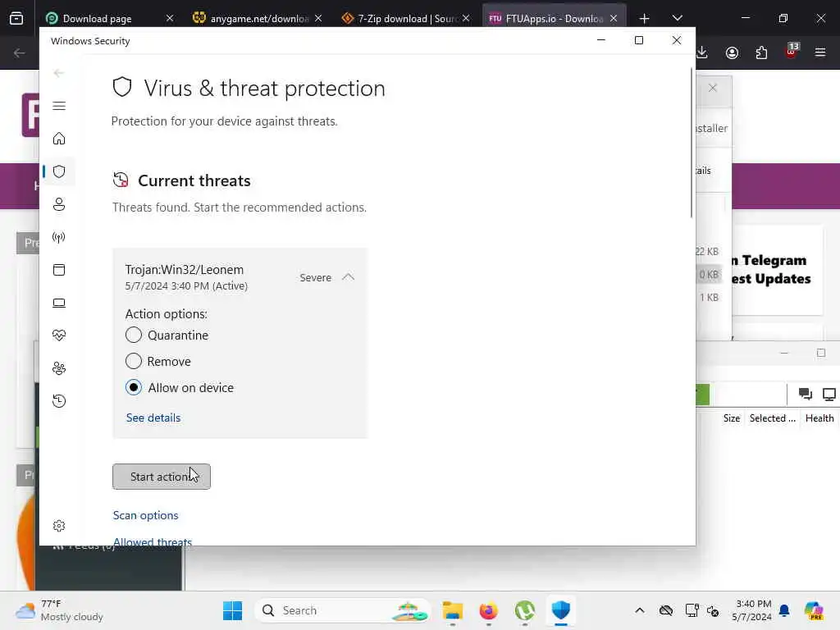840x630 pixels.
Task: Close the 7-Zip download tab
Action: click(x=466, y=18)
